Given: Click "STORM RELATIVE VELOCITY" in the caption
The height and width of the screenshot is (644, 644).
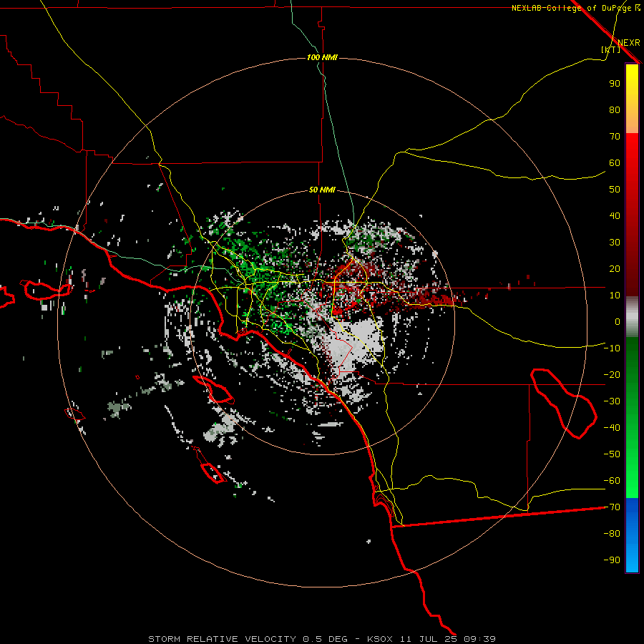Looking at the screenshot, I should [222, 639].
